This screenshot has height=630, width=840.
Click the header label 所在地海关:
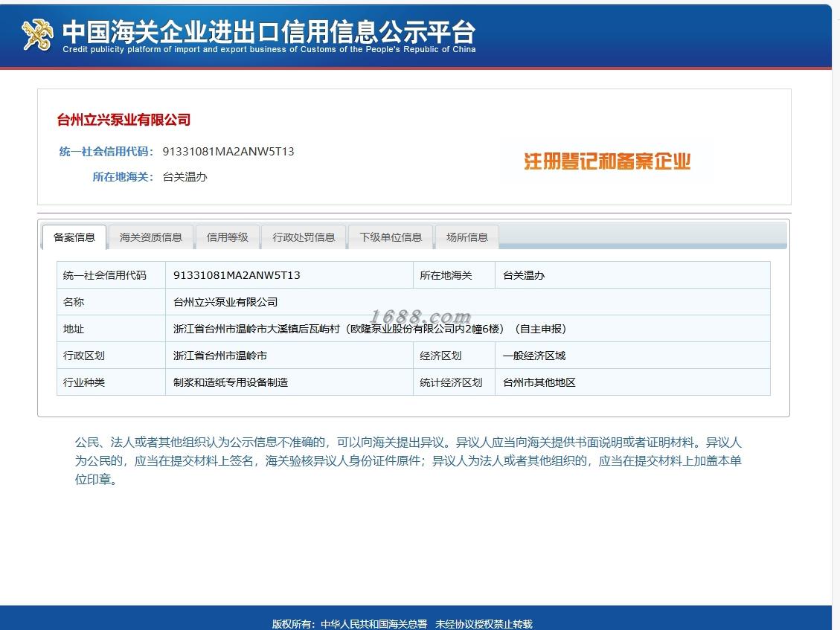click(124, 177)
